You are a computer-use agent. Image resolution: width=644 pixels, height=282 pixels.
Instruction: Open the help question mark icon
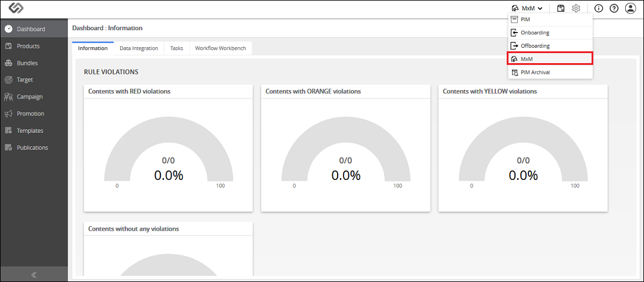click(x=613, y=8)
